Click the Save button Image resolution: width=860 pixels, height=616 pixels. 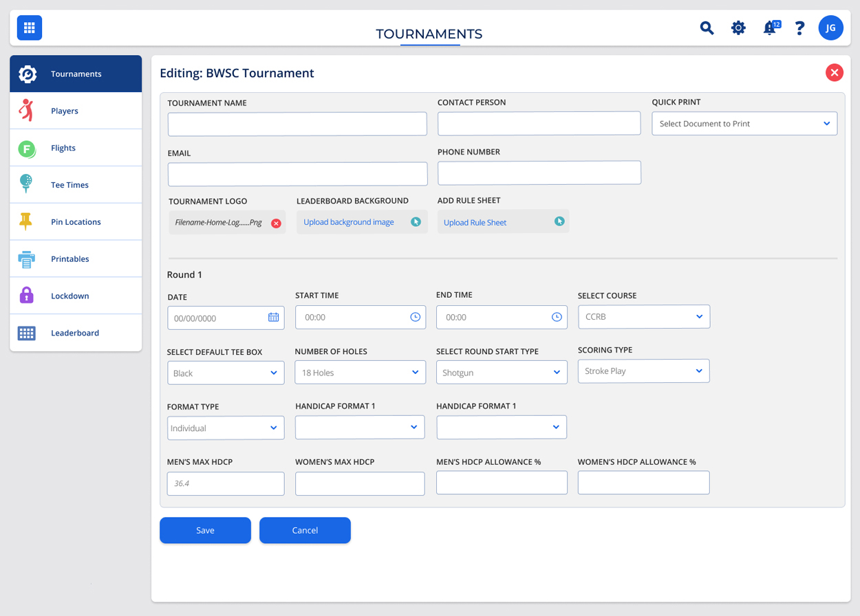click(x=205, y=530)
